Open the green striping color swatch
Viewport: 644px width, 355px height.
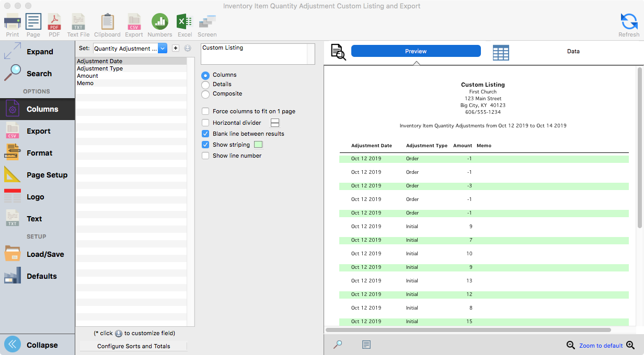pyautogui.click(x=258, y=145)
